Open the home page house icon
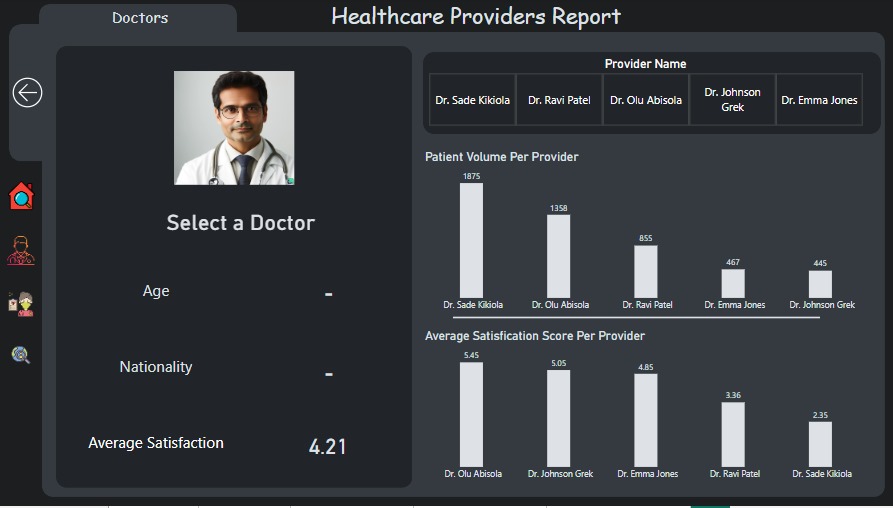This screenshot has width=893, height=508. coord(21,196)
